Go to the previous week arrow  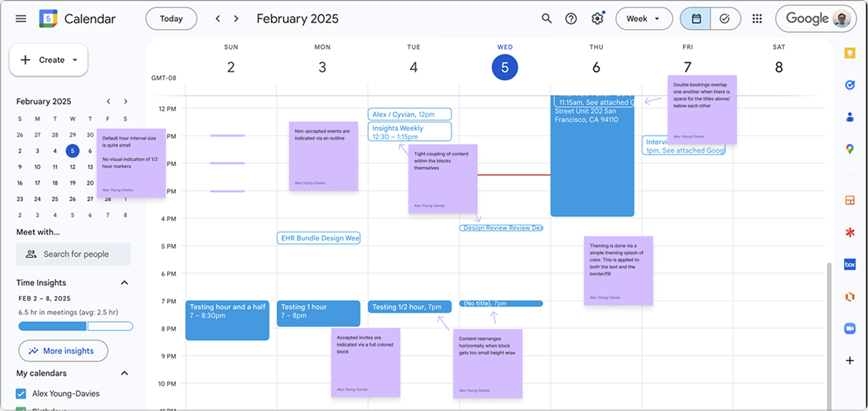(218, 19)
